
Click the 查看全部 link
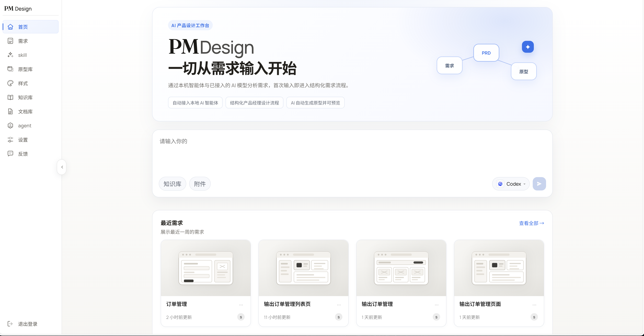coord(531,223)
